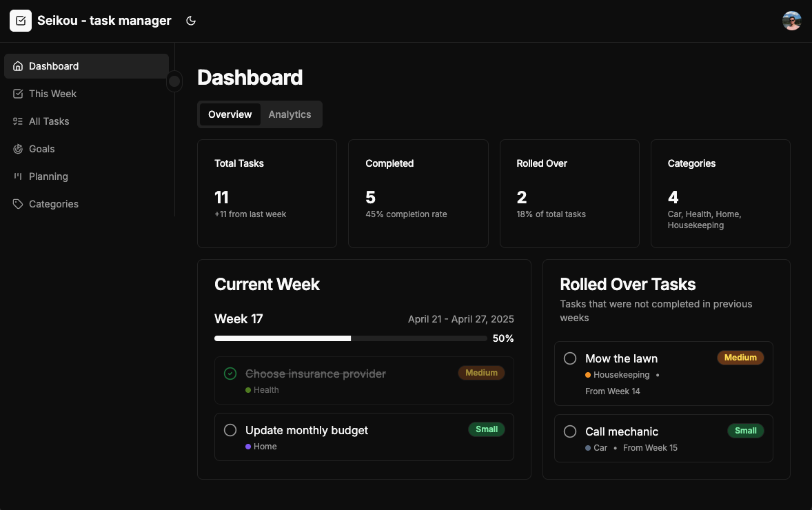Click the Week 17 progress bar
This screenshot has height=510, width=812.
(x=351, y=338)
